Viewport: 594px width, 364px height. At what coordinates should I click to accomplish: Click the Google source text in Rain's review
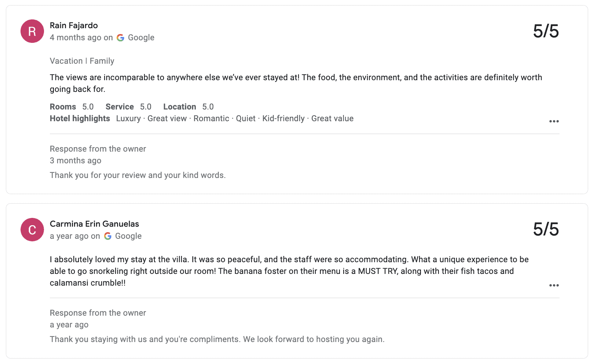tap(141, 38)
